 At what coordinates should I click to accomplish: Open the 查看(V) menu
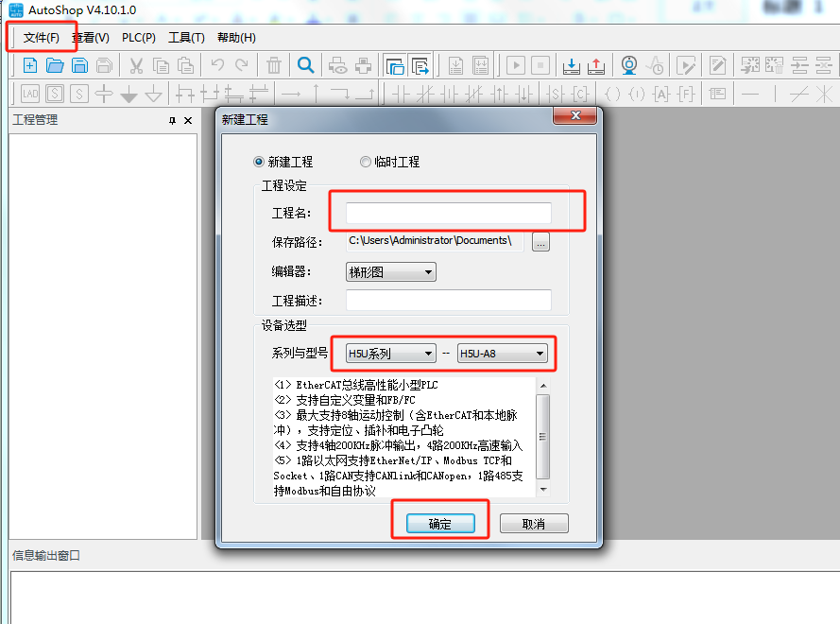91,38
